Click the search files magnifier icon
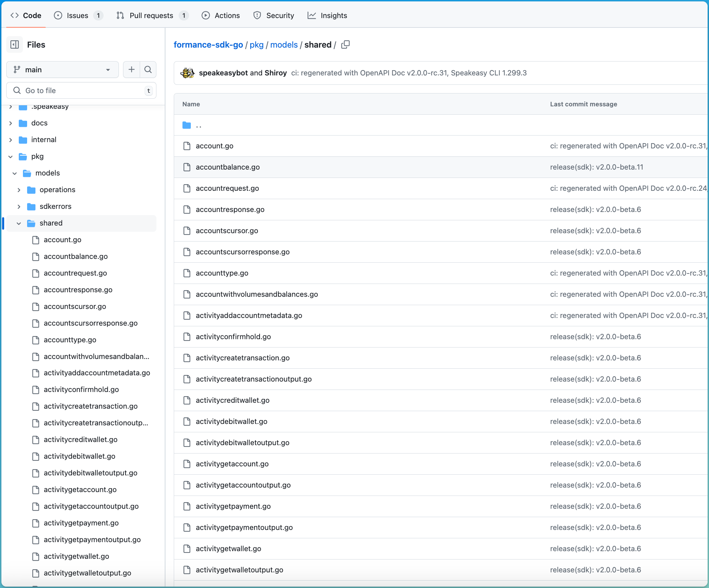The width and height of the screenshot is (709, 588). [148, 70]
